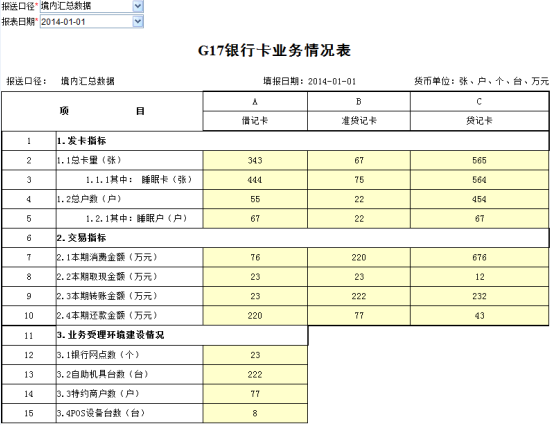The height and width of the screenshot is (425, 553).
Task: Select 借记卡 total cards cell showing 343
Action: [x=255, y=160]
